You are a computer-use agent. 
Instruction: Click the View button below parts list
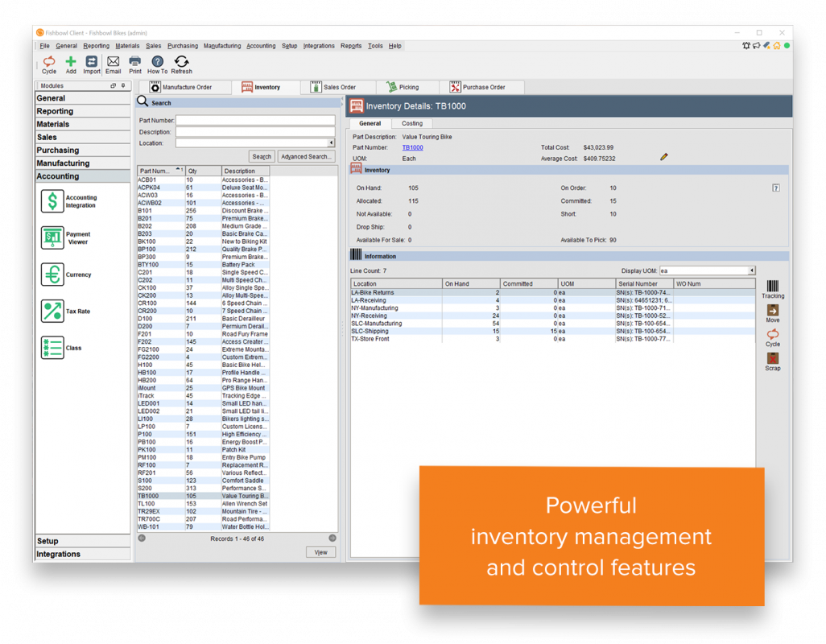pyautogui.click(x=320, y=552)
